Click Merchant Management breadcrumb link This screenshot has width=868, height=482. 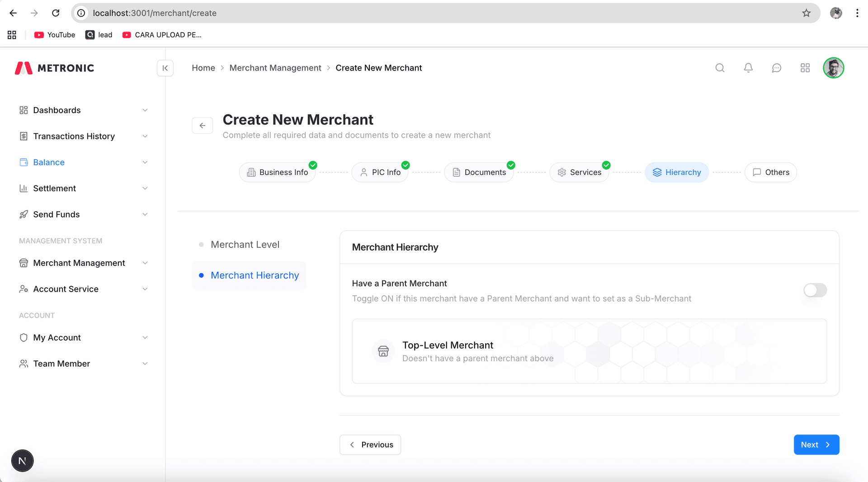pos(275,68)
